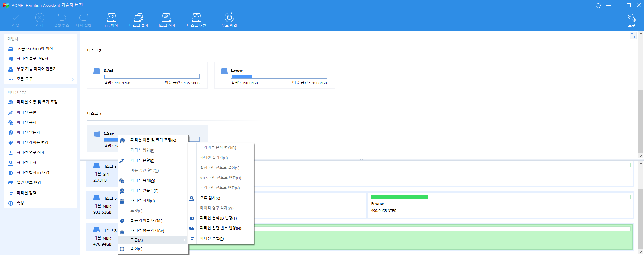Click the OS 이식 toolbar icon
The image size is (644, 255).
[111, 20]
